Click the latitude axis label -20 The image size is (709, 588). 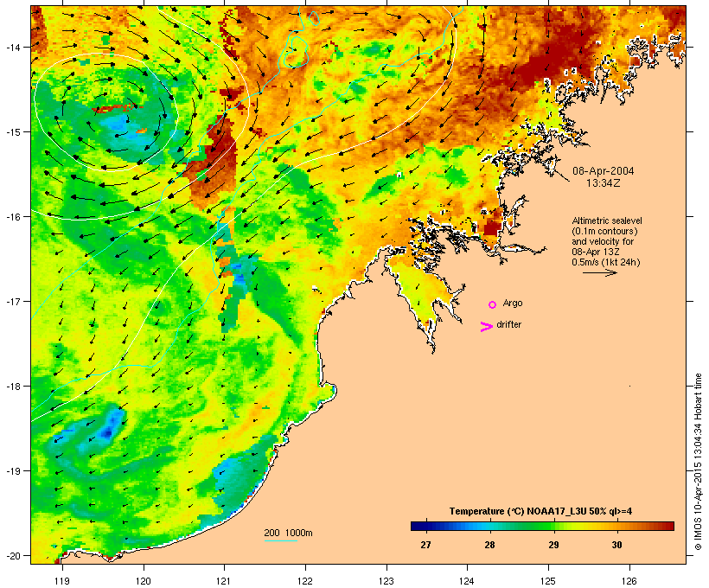click(13, 555)
